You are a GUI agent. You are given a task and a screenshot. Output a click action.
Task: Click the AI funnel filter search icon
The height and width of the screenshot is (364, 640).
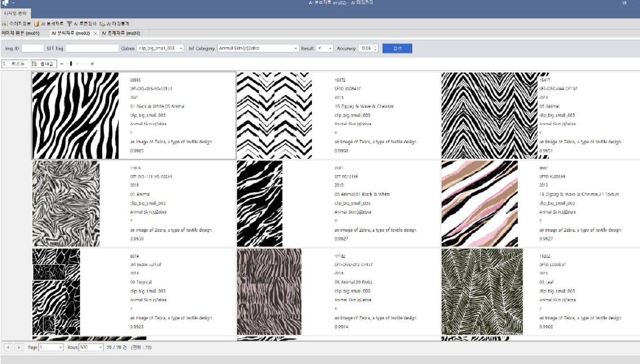pos(69,24)
